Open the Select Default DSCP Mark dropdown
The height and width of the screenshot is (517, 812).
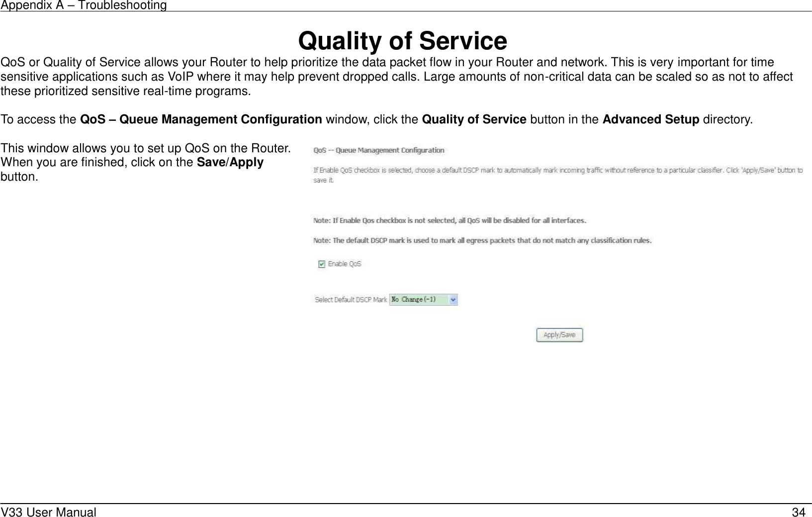click(x=423, y=300)
